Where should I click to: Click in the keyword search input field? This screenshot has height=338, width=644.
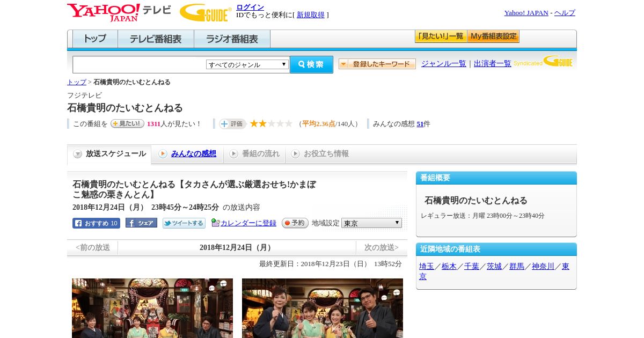point(140,64)
